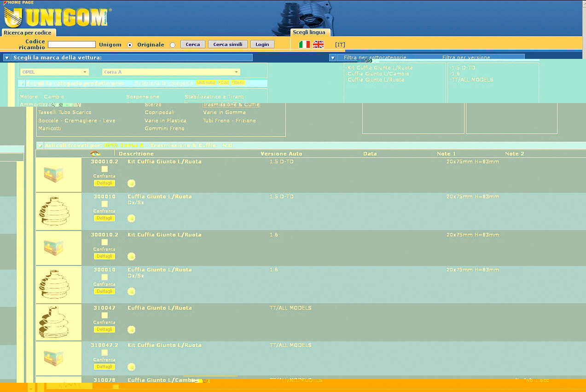Viewport: 586px width, 392px height.
Task: Select the 'Varie in Plastica' category
Action: coord(165,121)
